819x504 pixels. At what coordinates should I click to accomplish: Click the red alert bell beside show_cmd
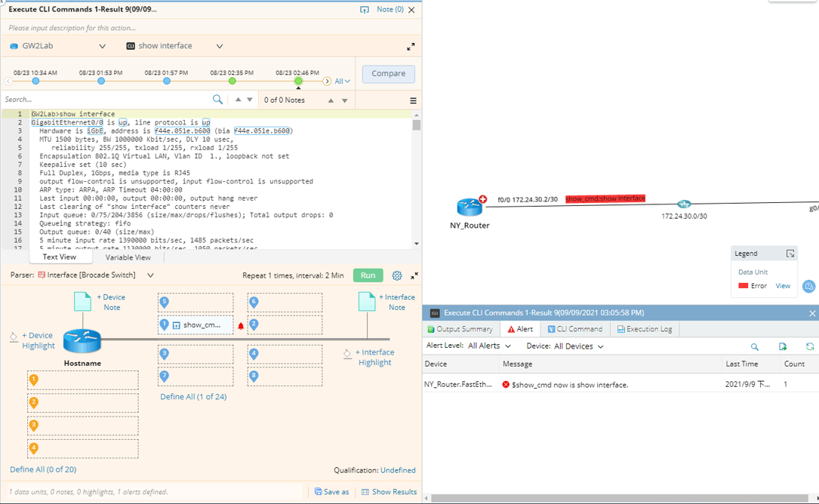pos(240,324)
